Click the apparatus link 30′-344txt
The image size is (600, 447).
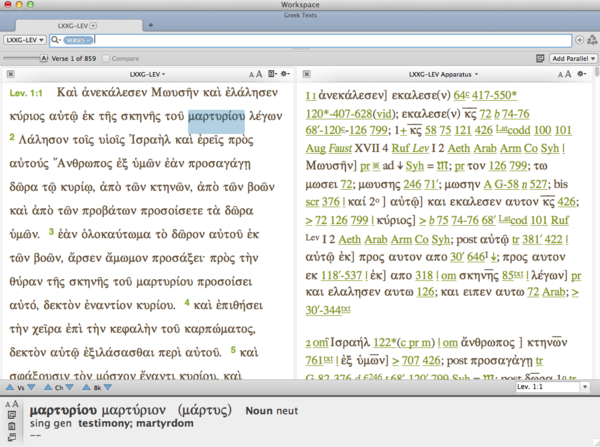(328, 310)
